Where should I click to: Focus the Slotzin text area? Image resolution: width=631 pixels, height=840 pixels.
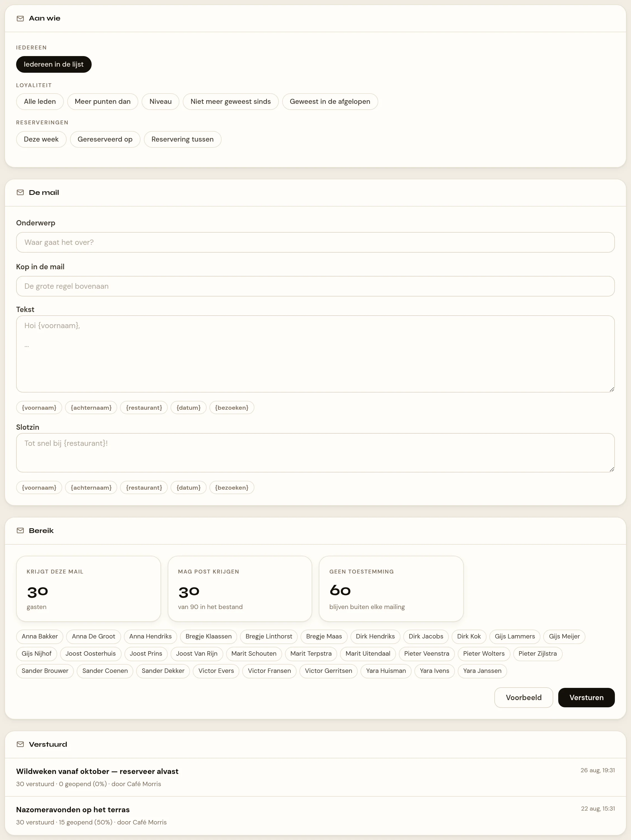[315, 453]
